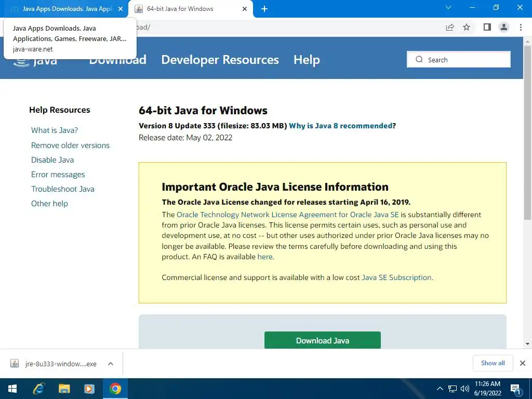
Task: Close the Java Apps Downloads tab
Action: [x=121, y=9]
